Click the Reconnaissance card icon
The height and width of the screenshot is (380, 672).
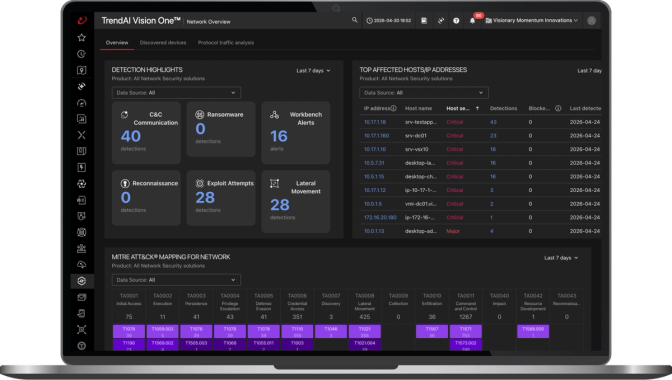coord(125,183)
